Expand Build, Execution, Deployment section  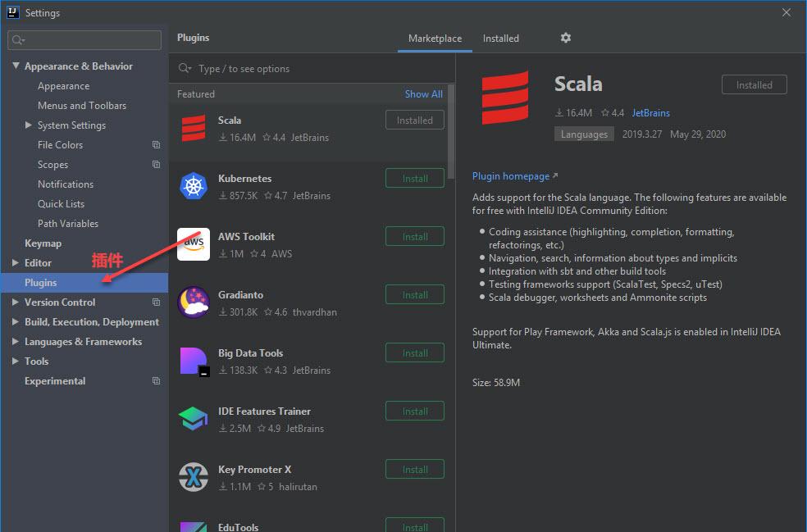pos(16,321)
